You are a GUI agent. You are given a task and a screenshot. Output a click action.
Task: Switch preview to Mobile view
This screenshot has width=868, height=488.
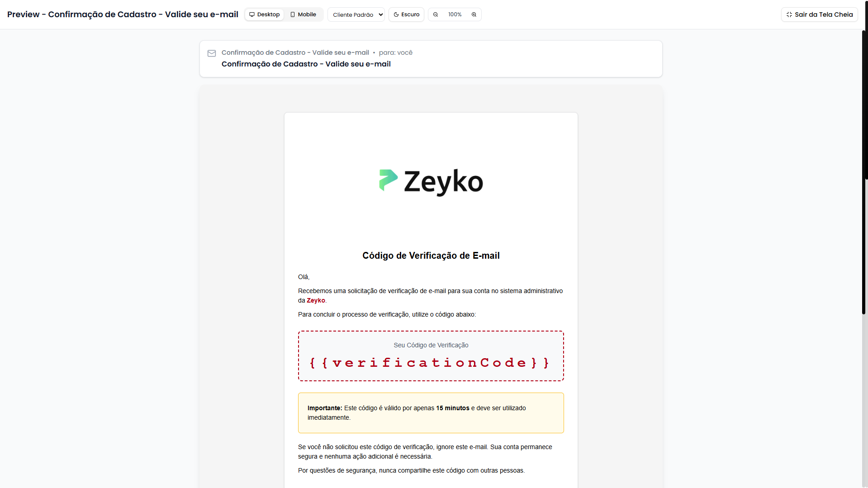point(303,14)
